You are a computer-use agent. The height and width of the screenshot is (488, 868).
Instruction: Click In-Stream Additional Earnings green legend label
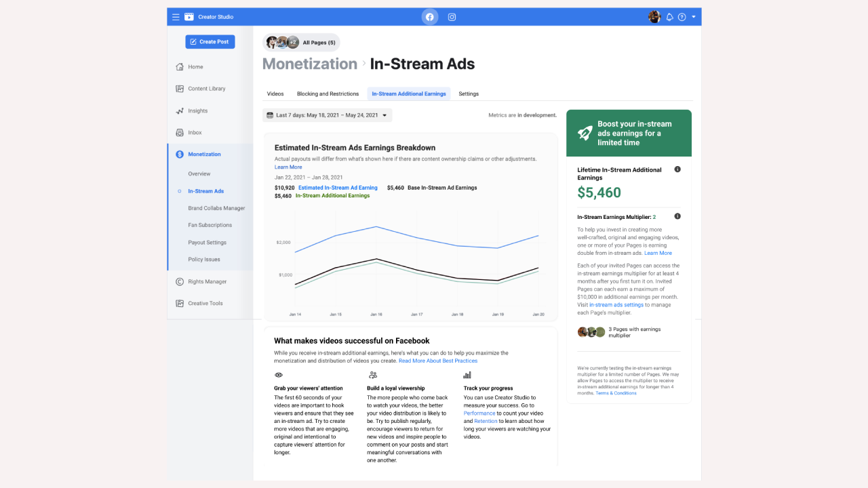pos(333,196)
